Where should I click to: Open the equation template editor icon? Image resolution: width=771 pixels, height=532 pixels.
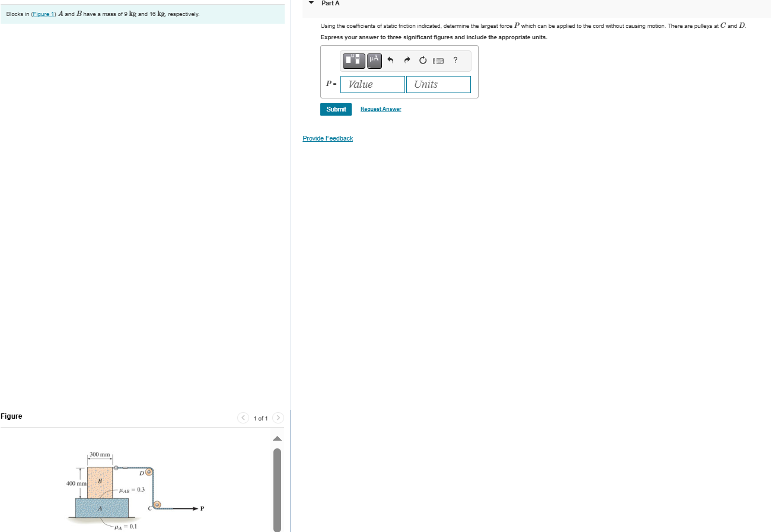[353, 60]
